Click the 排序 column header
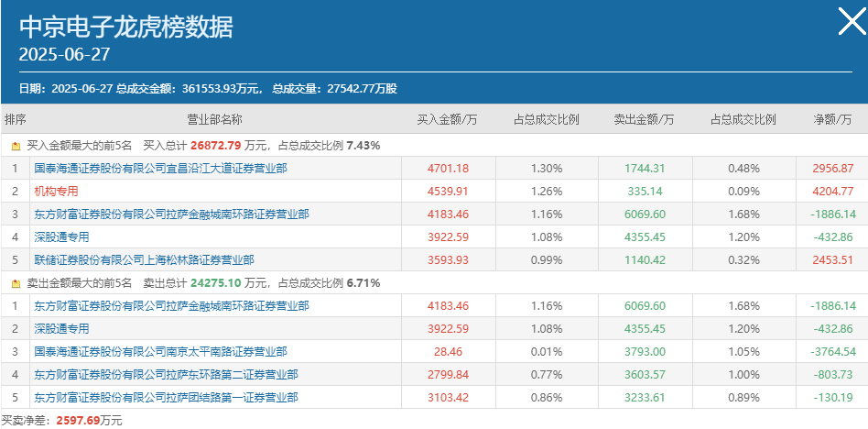The image size is (868, 429). pyautogui.click(x=15, y=120)
